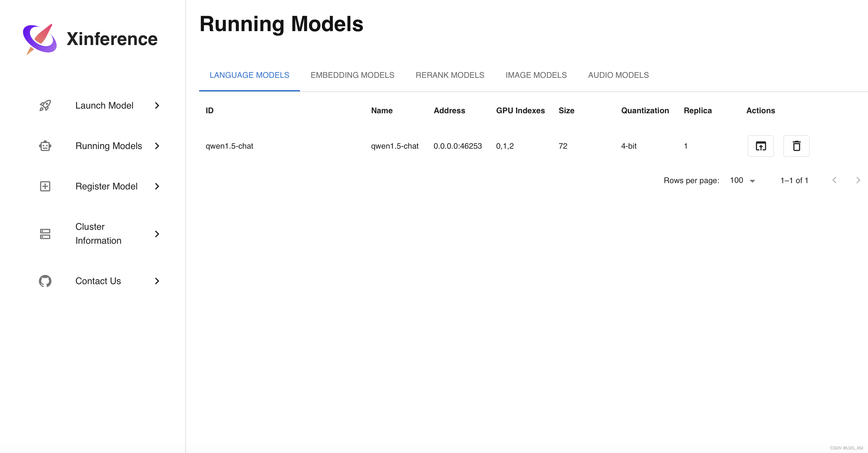Expand the Launch Model chevron
Viewport: 868px width, 453px height.
coord(157,106)
